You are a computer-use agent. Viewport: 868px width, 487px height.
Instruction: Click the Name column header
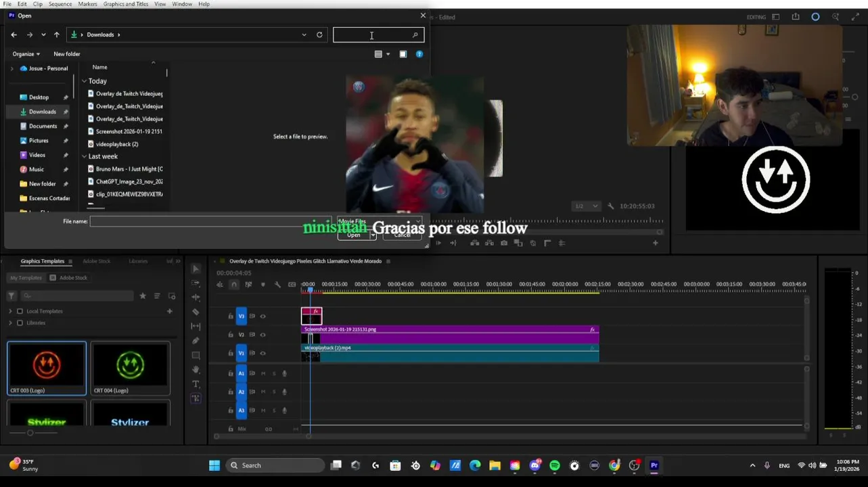[99, 67]
